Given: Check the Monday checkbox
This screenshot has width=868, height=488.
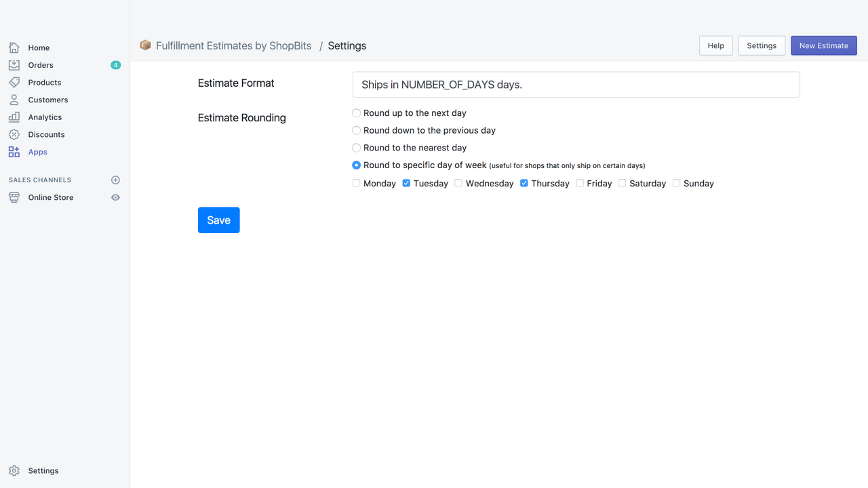Looking at the screenshot, I should click(356, 183).
